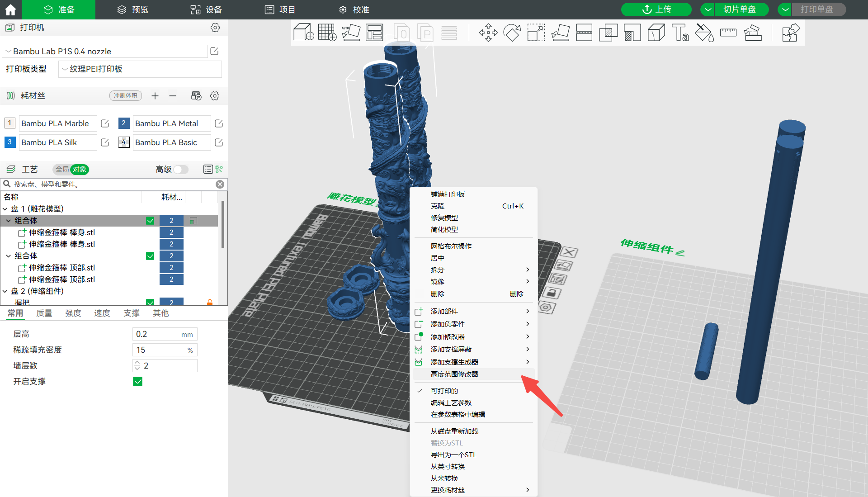Image resolution: width=868 pixels, height=497 pixels.
Task: Select the Assemble tool
Action: coord(752,33)
